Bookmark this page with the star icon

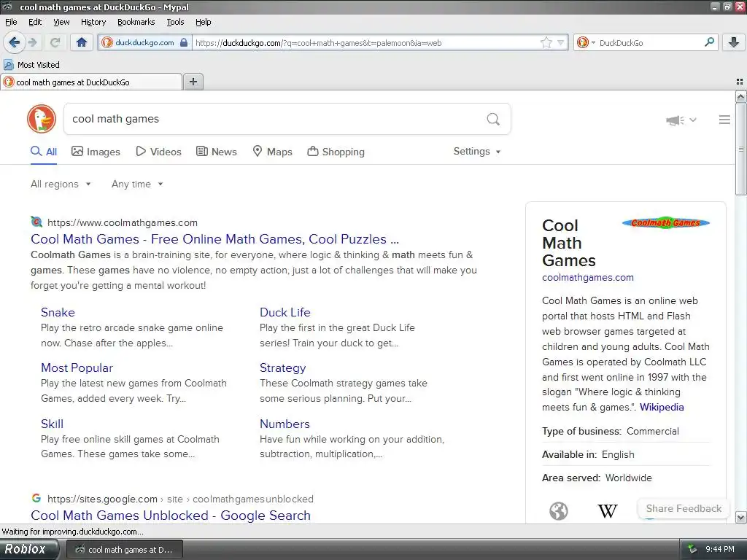click(546, 43)
